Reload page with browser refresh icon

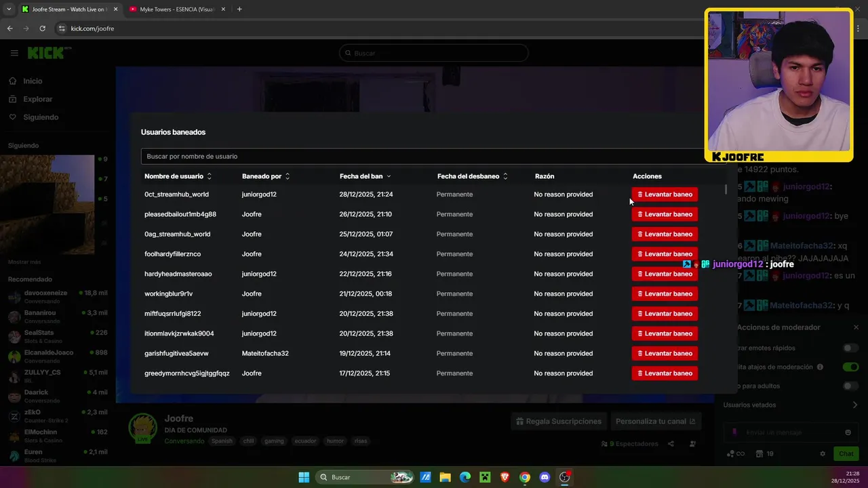[42, 28]
